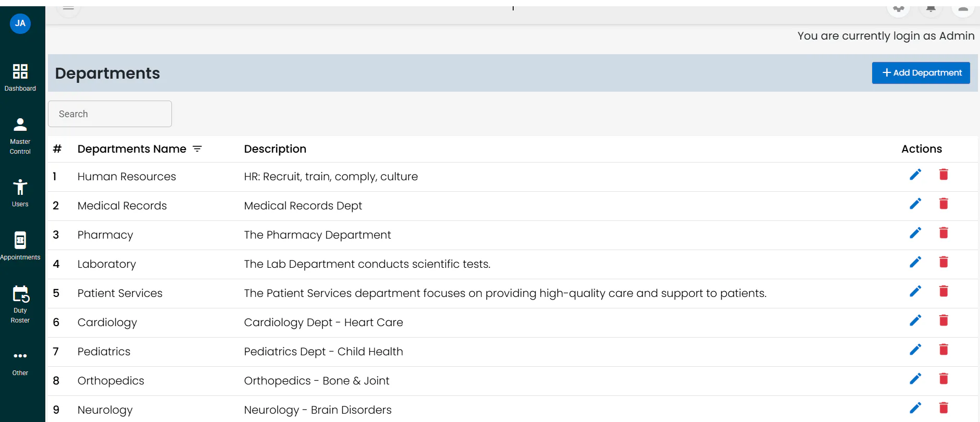980x422 pixels.
Task: Click into the Search field
Action: pyautogui.click(x=110, y=114)
